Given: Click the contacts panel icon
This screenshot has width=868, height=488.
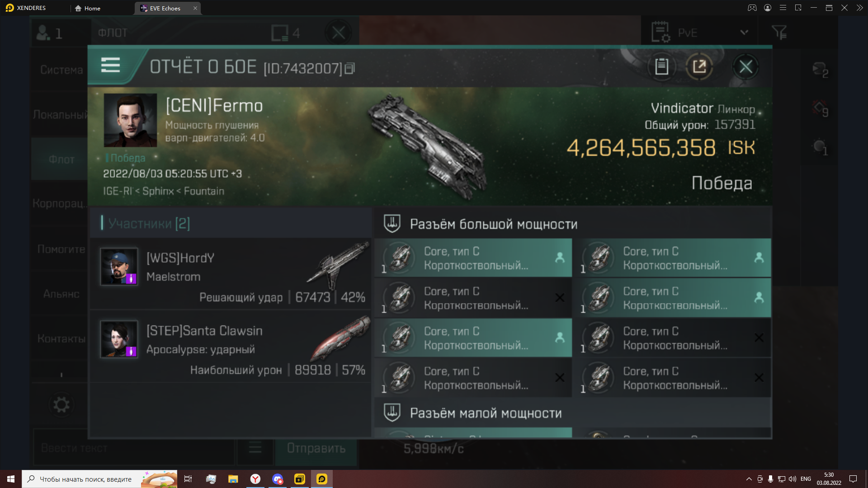Looking at the screenshot, I should click(60, 338).
